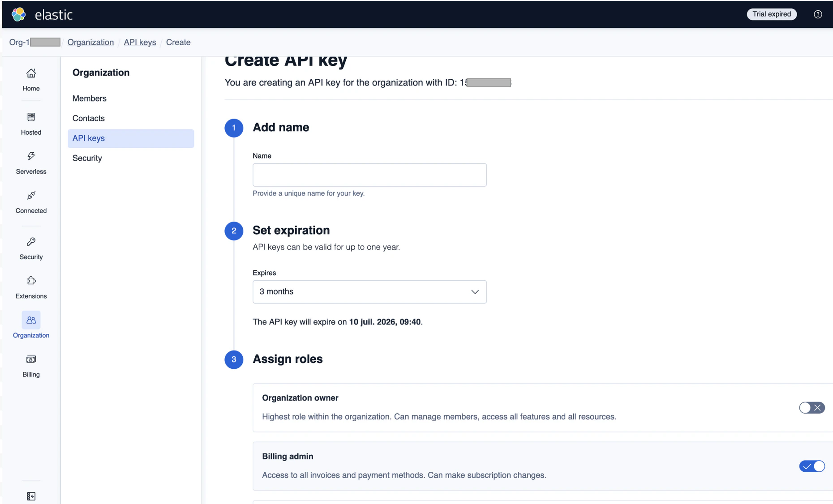Click the Organization breadcrumb link

[90, 42]
